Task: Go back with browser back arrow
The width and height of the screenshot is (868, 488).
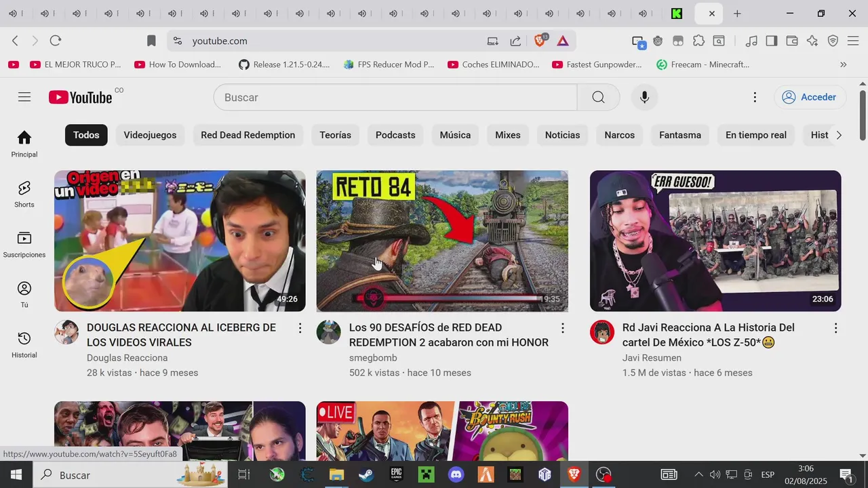Action: point(15,41)
